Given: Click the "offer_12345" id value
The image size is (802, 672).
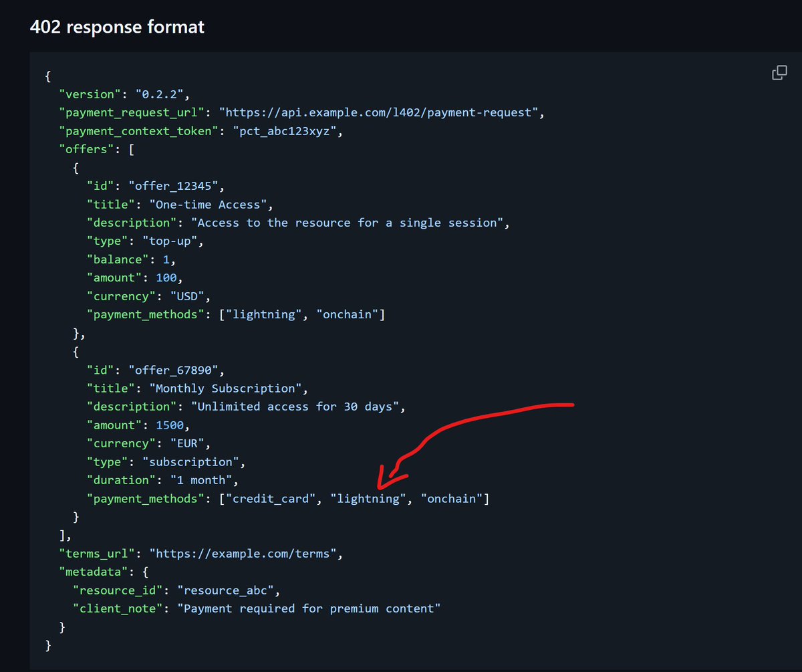Looking at the screenshot, I should point(175,186).
